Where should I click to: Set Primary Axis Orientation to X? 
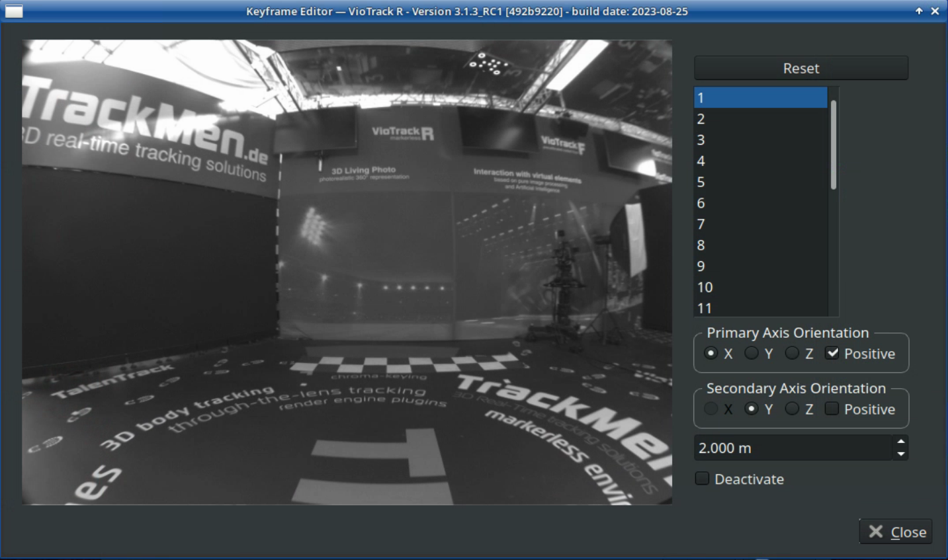[x=711, y=354]
